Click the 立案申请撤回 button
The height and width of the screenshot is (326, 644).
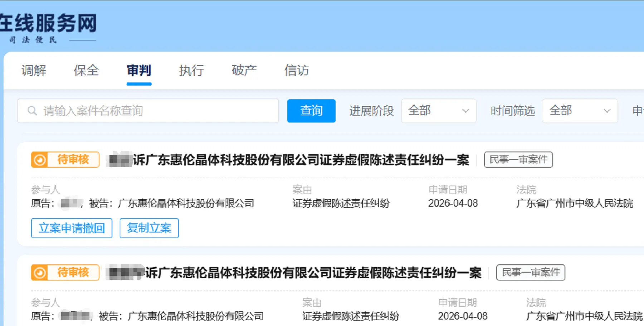pos(71,228)
